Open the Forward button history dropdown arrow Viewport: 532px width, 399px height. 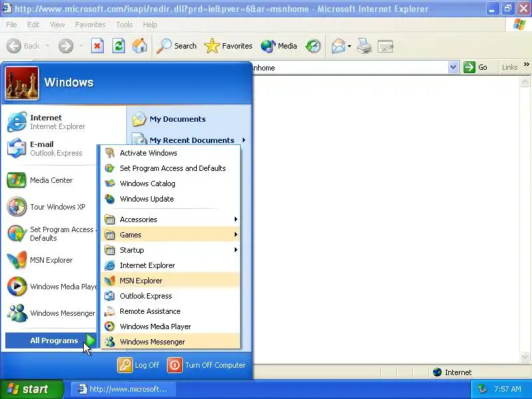tap(81, 46)
